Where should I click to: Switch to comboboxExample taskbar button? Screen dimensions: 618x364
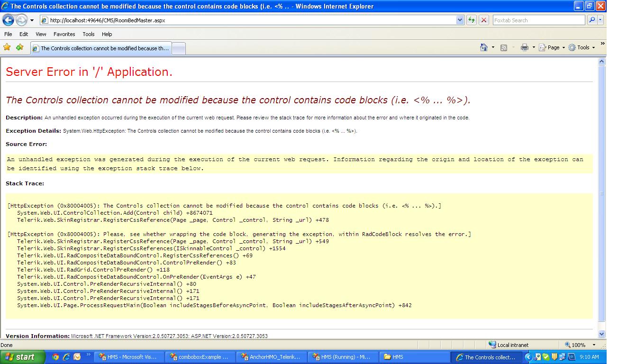click(x=200, y=357)
